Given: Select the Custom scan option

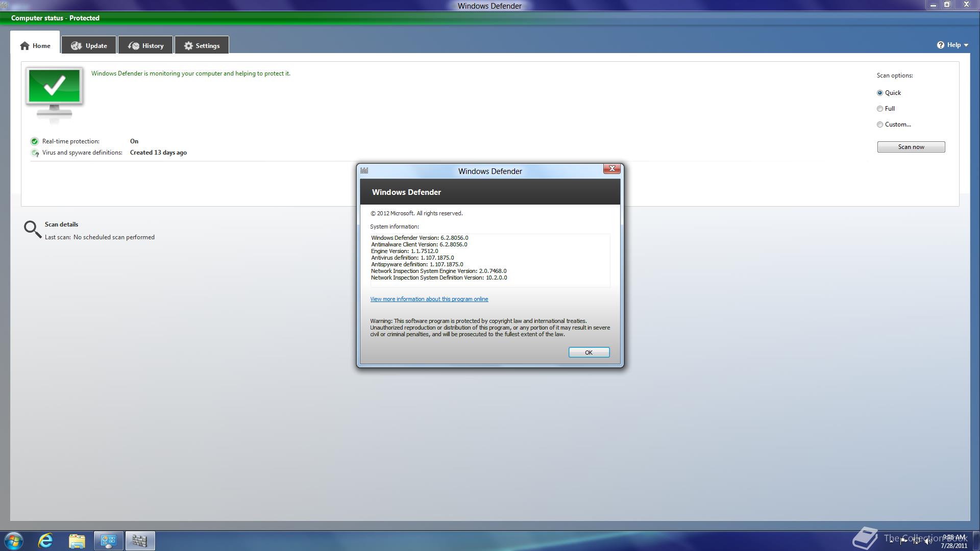Looking at the screenshot, I should pos(880,124).
